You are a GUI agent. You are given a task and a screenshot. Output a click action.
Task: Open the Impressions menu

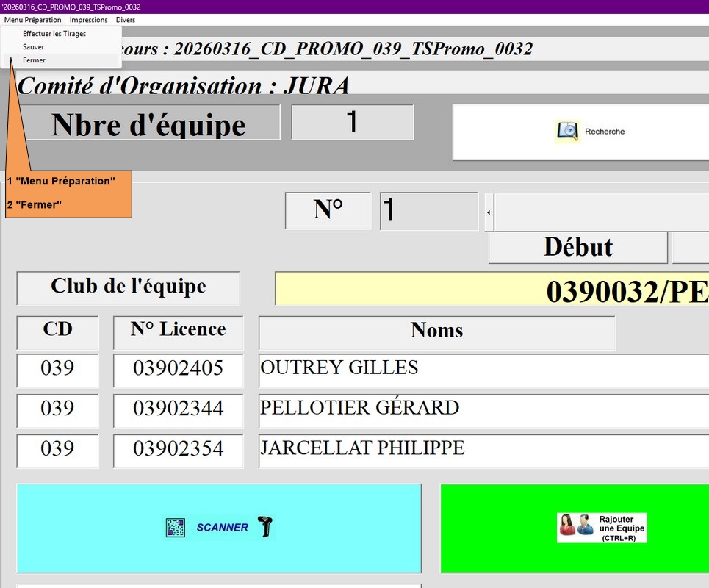click(x=88, y=20)
